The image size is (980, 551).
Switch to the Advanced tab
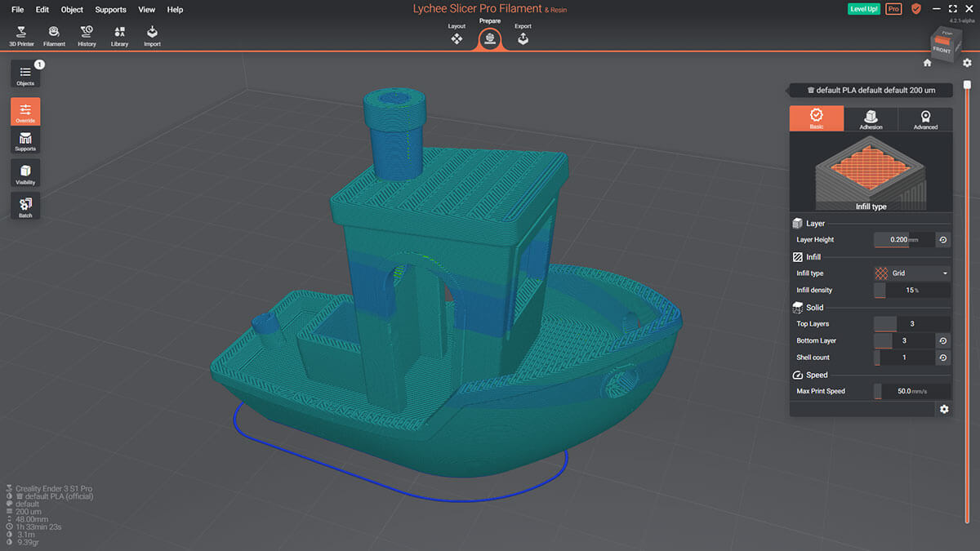coord(925,119)
